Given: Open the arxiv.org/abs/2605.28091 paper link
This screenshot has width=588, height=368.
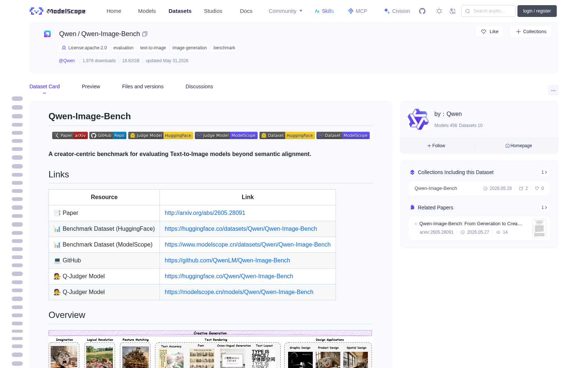Looking at the screenshot, I should pos(205,213).
